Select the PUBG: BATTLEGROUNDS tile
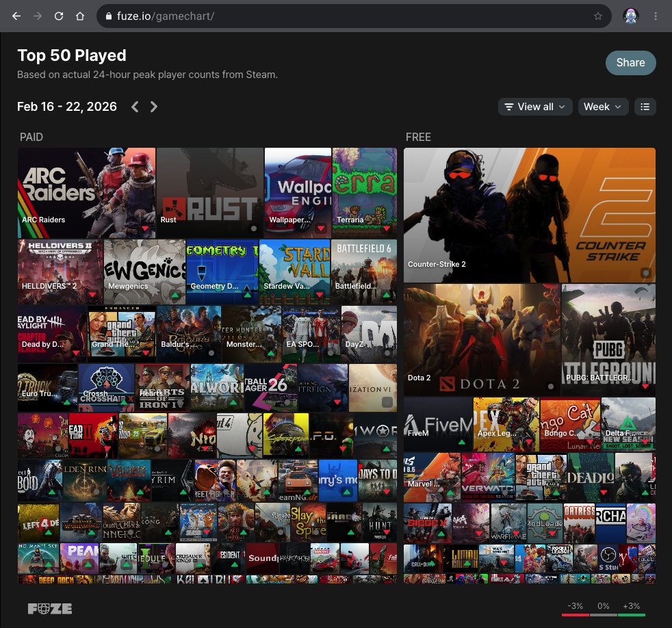The width and height of the screenshot is (672, 628). (x=608, y=340)
